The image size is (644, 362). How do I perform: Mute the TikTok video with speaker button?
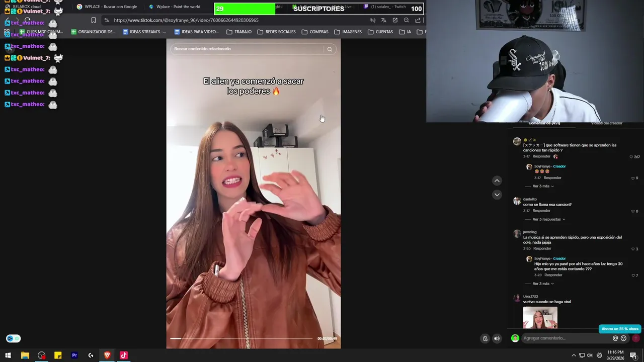click(x=497, y=338)
